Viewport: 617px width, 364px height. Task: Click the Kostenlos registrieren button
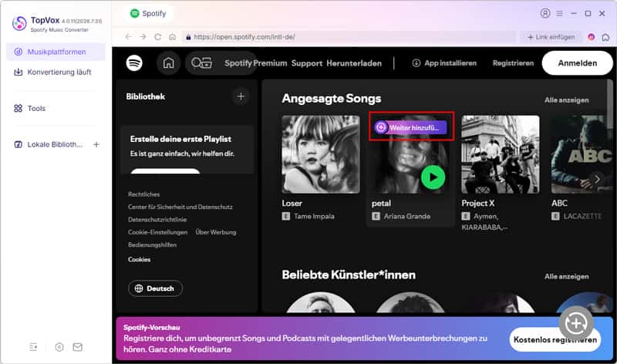coord(555,339)
